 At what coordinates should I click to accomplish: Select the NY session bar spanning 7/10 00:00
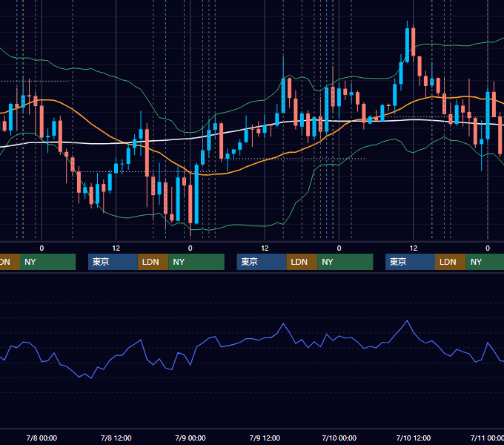tap(345, 262)
